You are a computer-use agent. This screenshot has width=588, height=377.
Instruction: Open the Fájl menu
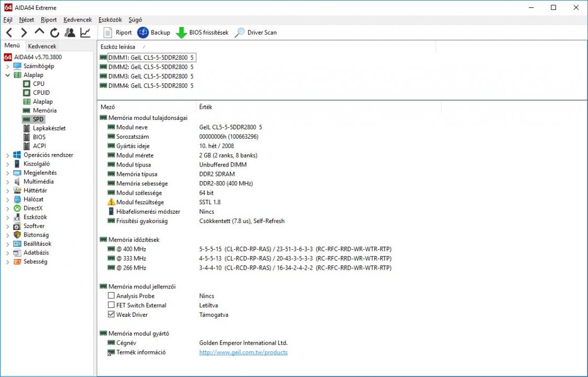8,20
